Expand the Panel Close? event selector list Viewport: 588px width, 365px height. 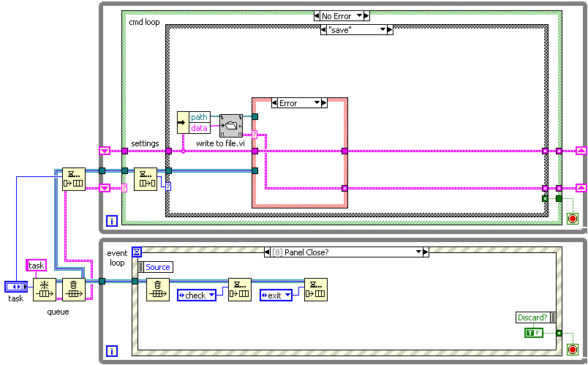[x=421, y=252]
